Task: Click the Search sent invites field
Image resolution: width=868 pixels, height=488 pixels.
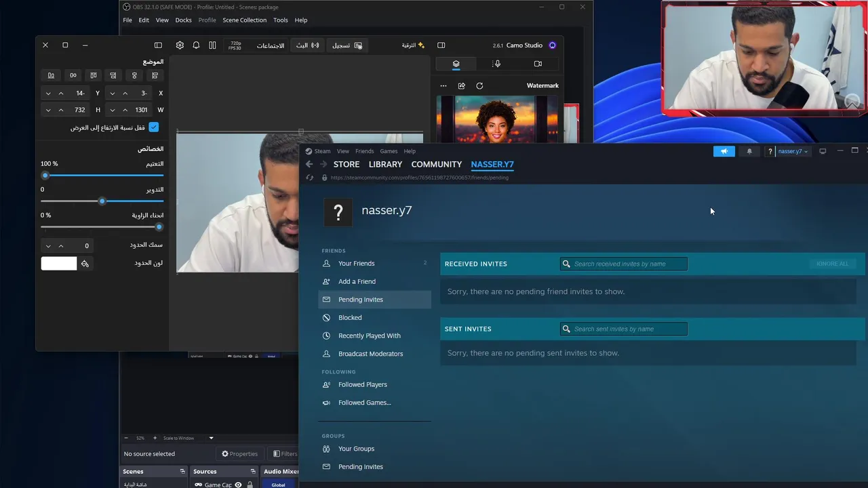Action: coord(624,329)
